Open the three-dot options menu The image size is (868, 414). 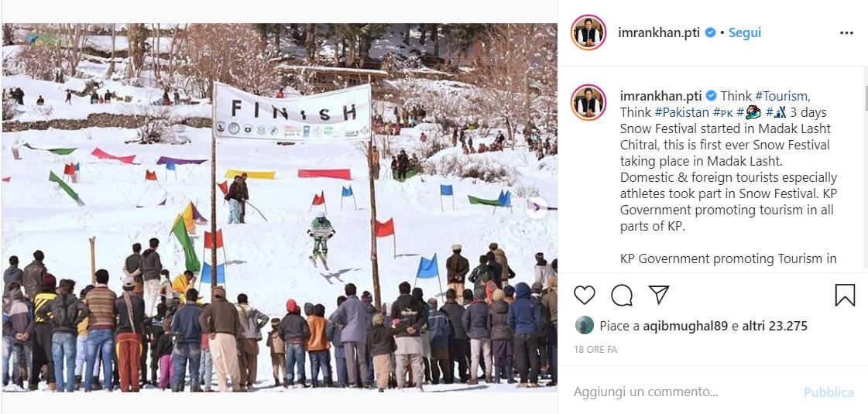(x=846, y=33)
